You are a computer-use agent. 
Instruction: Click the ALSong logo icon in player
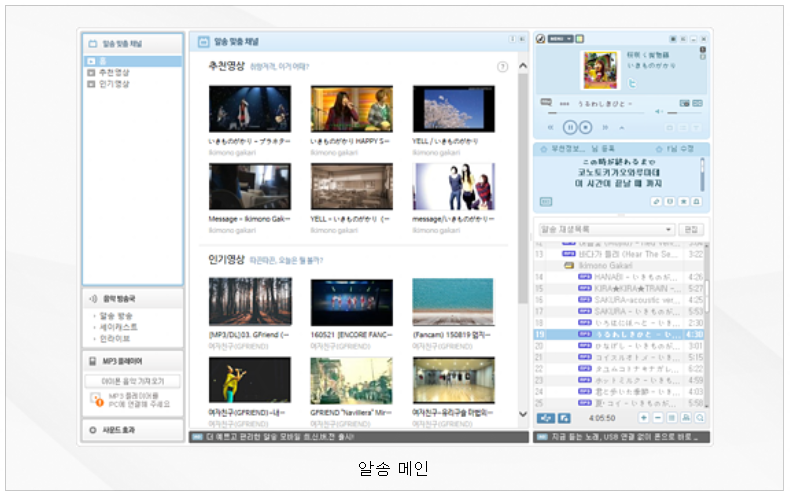pos(541,39)
